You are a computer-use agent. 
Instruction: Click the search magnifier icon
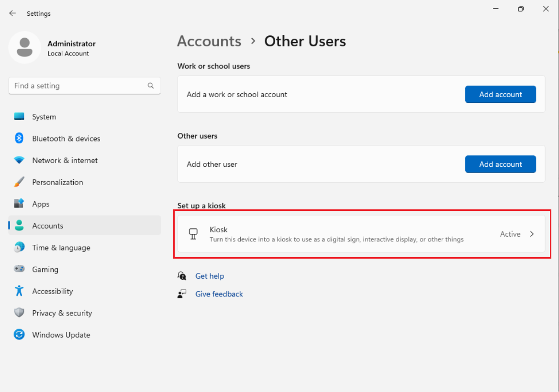(151, 86)
